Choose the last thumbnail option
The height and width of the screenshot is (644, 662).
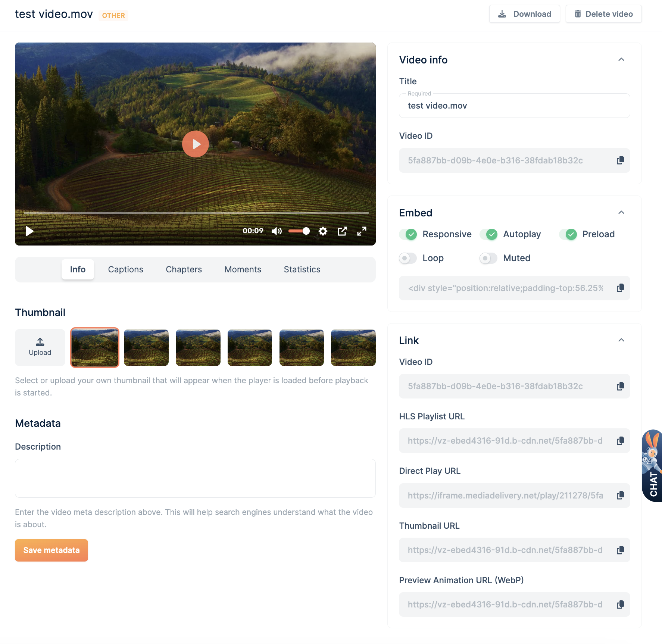click(353, 347)
